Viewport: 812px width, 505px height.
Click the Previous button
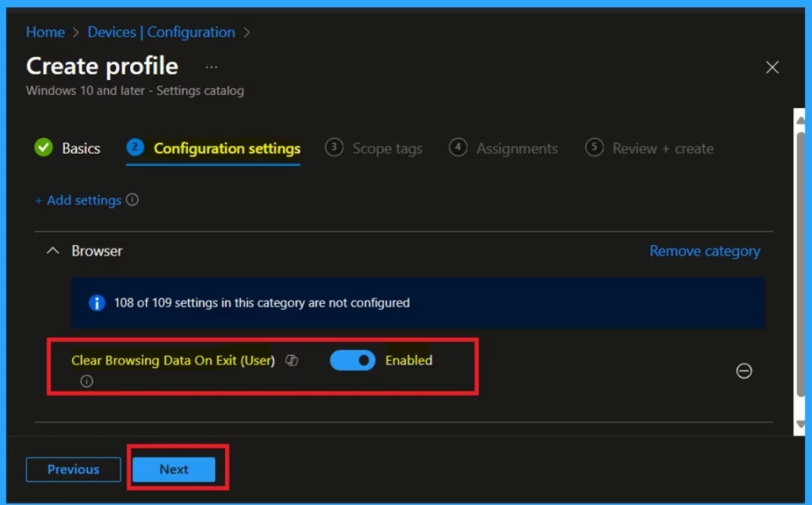(74, 469)
